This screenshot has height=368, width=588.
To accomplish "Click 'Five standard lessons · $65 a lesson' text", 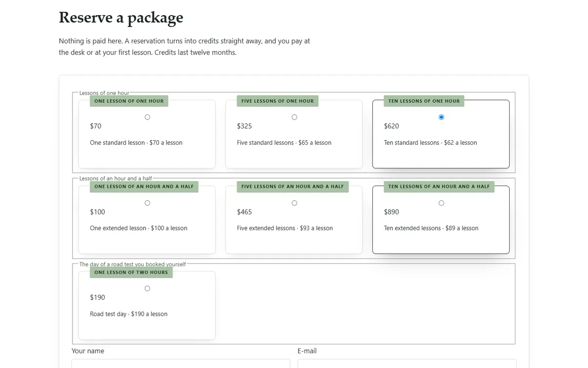I will [x=284, y=143].
